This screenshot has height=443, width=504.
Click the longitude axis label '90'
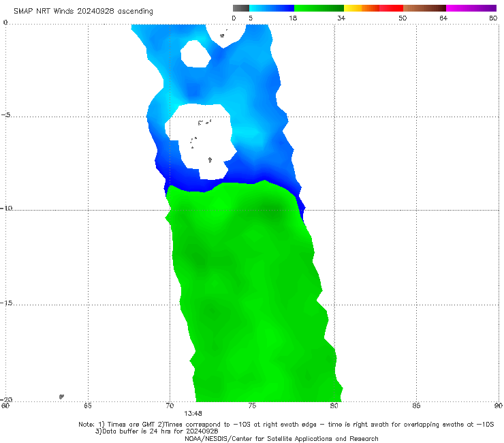pos(499,406)
